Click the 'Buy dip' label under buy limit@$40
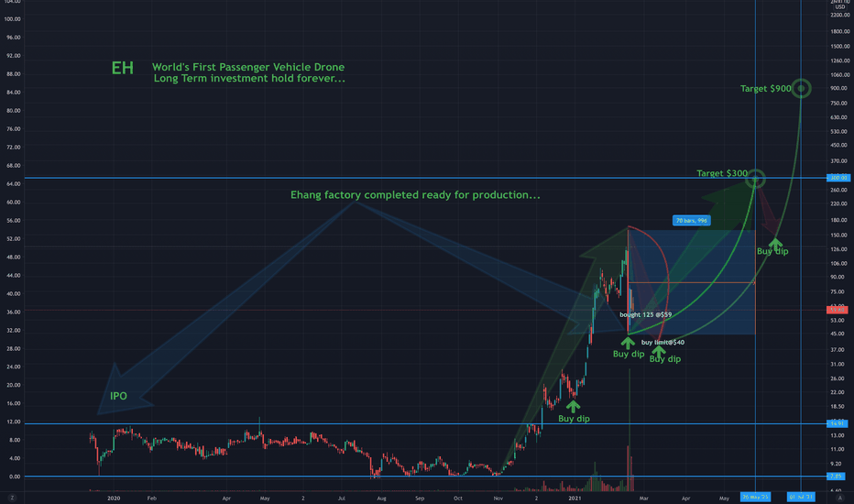Viewport: 854px width, 504px height. click(665, 359)
